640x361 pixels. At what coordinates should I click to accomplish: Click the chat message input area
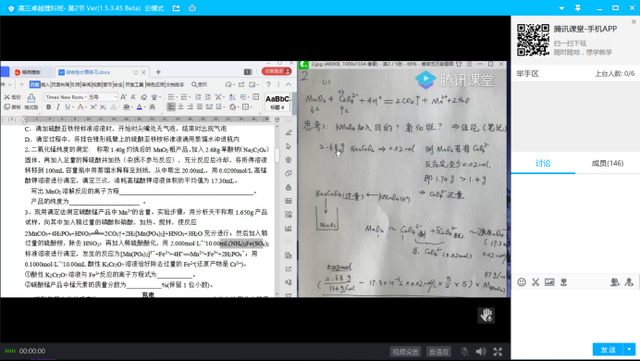tap(575, 315)
